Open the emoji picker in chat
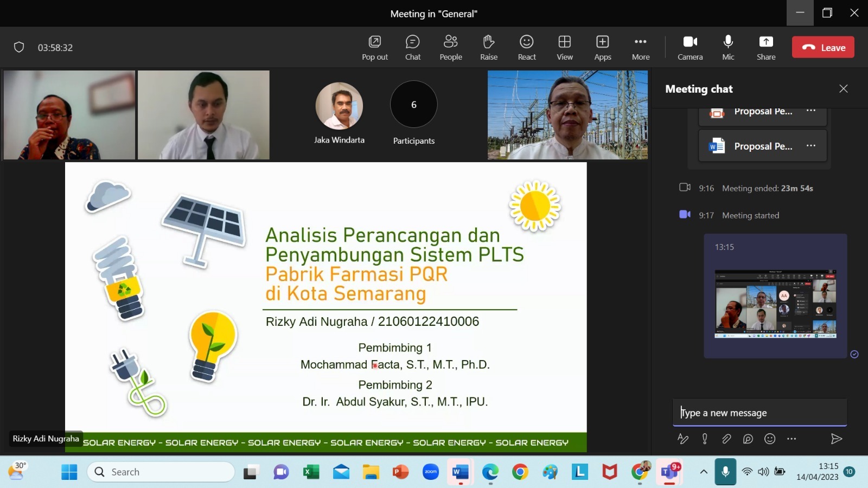Image resolution: width=868 pixels, height=488 pixels. pos(770,439)
